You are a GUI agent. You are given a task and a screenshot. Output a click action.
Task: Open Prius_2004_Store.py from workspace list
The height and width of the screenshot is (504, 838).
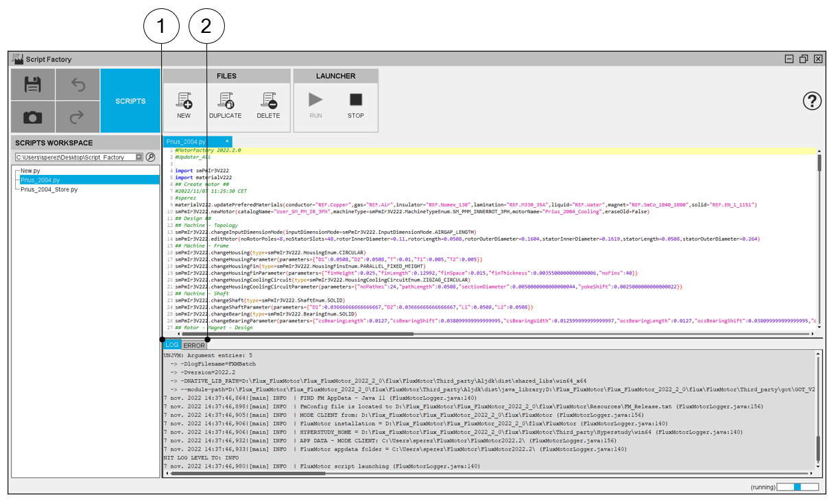click(x=49, y=189)
